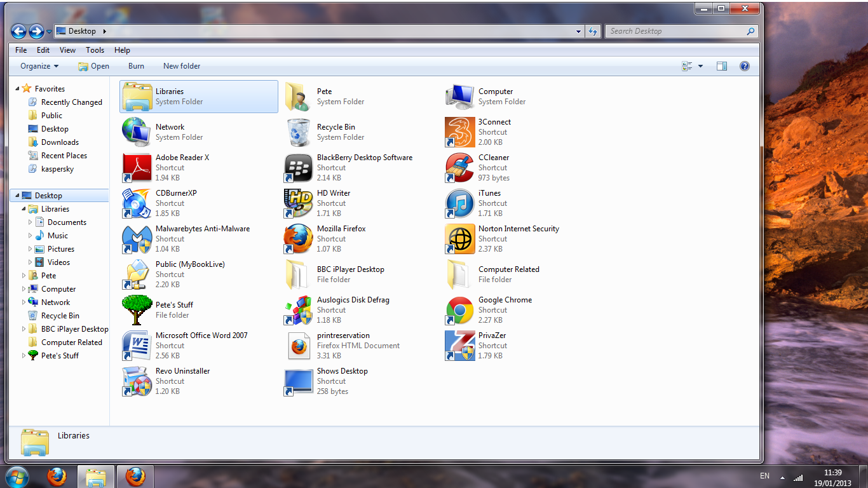Go back with the Back arrow

click(19, 31)
